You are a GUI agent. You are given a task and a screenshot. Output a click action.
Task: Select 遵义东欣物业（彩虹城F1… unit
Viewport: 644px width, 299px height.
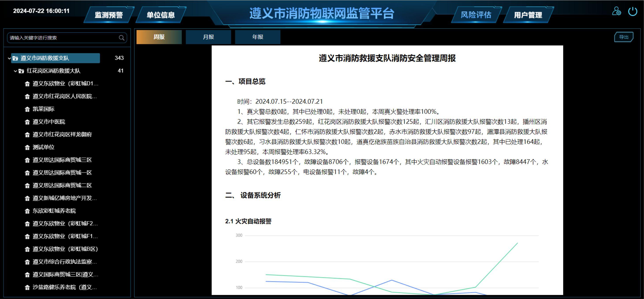[x=65, y=236]
